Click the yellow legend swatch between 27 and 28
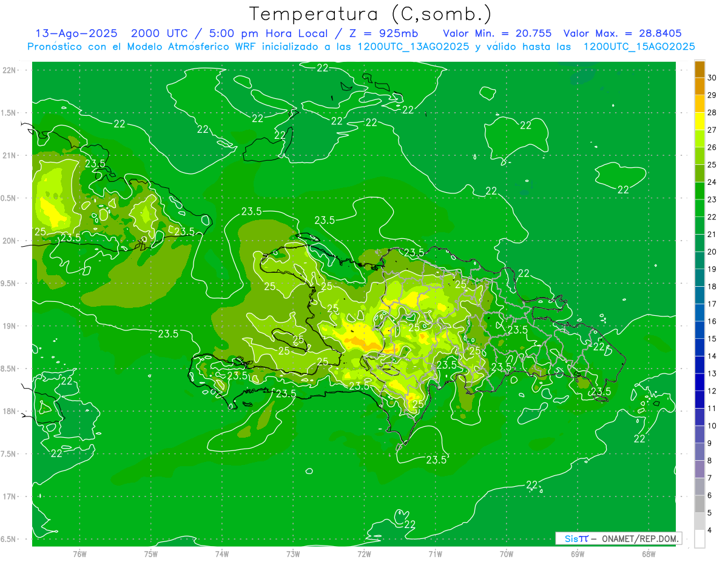The image size is (728, 562). [x=699, y=121]
